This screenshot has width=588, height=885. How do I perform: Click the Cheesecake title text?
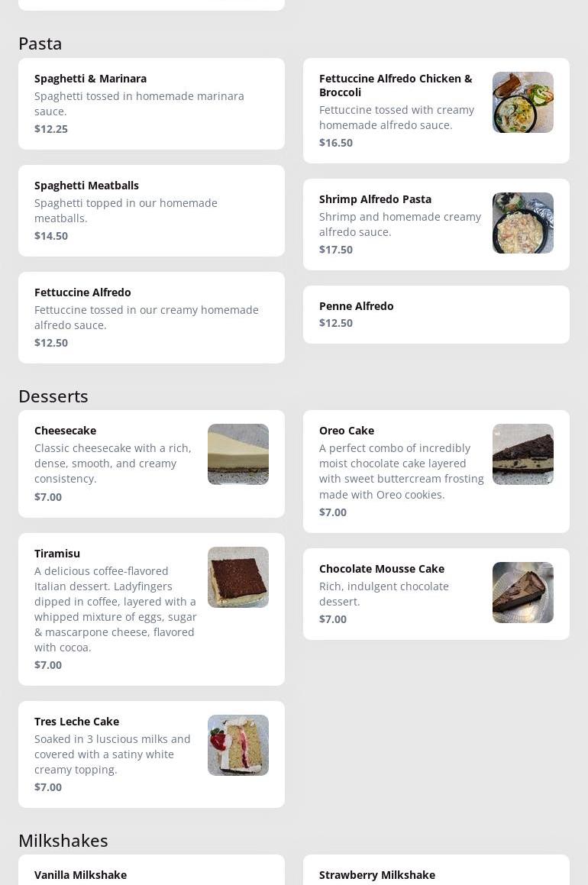[65, 431]
